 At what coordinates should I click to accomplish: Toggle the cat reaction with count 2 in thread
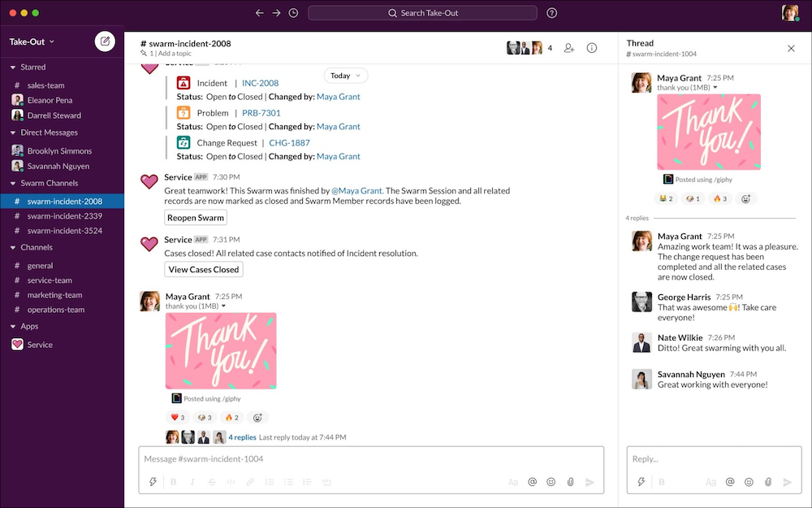click(x=666, y=198)
